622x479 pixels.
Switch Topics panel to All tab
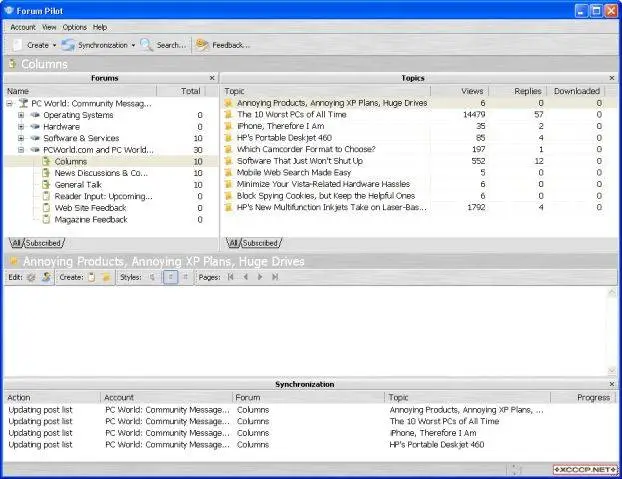[233, 243]
